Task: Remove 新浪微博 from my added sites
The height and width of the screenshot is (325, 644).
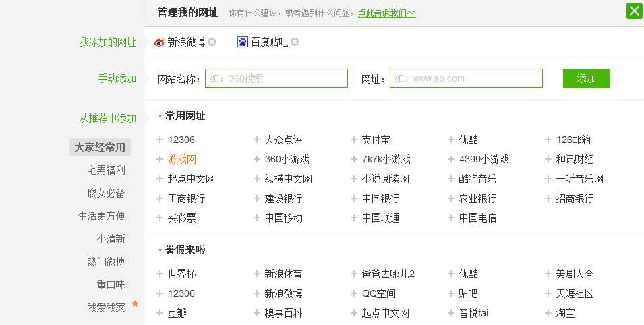Action: [x=212, y=42]
